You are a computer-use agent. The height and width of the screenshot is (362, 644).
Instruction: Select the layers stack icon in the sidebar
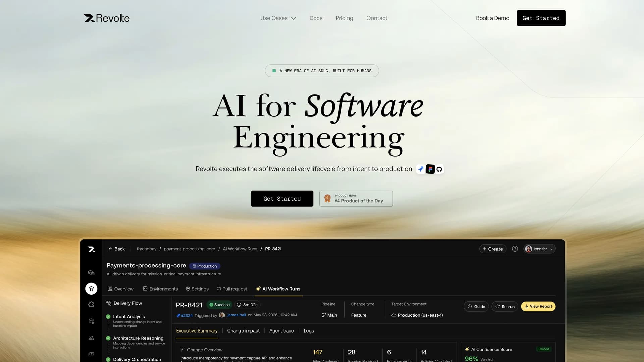(91, 289)
